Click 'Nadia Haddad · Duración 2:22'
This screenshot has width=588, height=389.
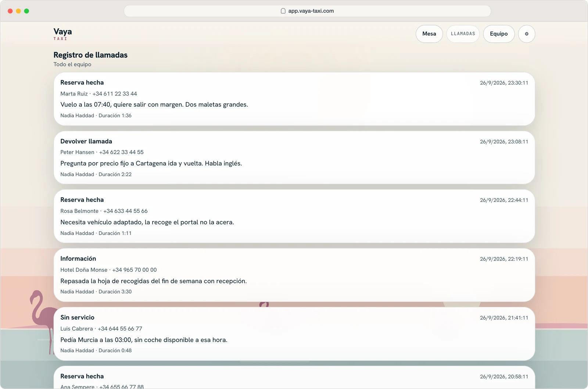point(96,175)
